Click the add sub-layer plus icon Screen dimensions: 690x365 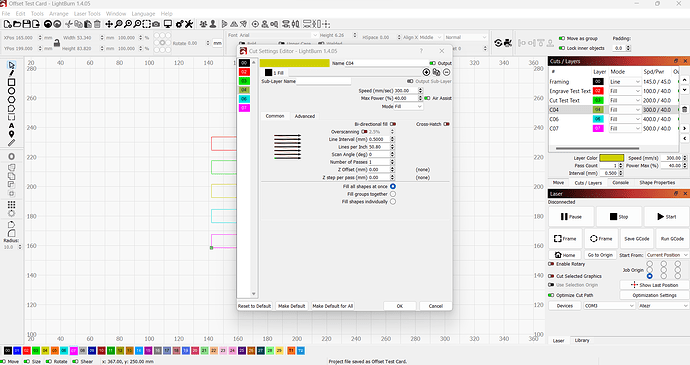(426, 72)
